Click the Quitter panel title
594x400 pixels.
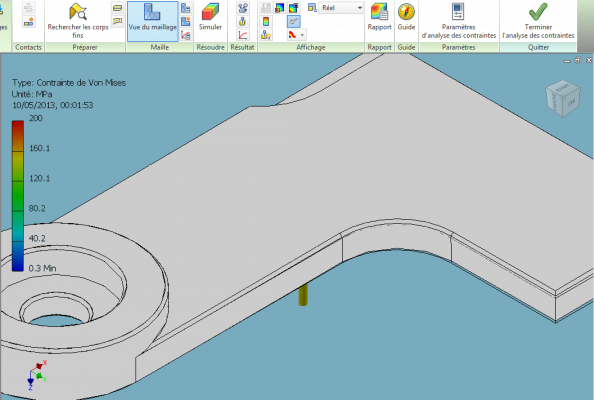tap(538, 47)
